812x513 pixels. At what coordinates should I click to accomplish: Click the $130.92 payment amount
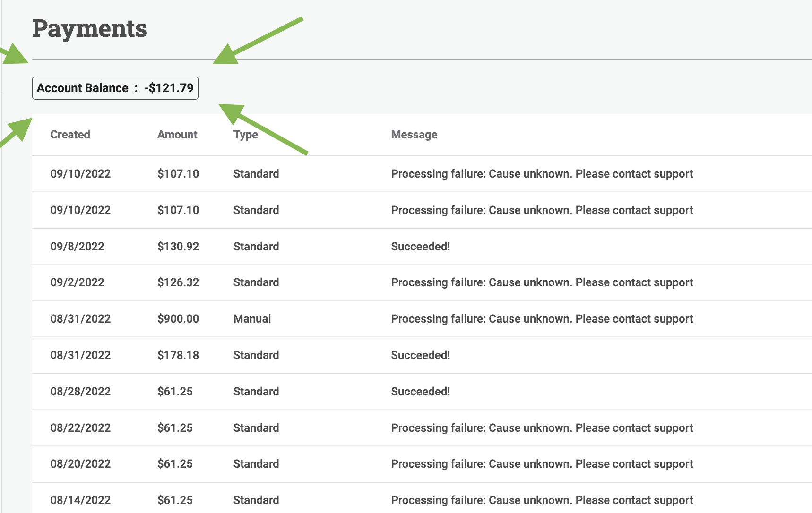178,247
